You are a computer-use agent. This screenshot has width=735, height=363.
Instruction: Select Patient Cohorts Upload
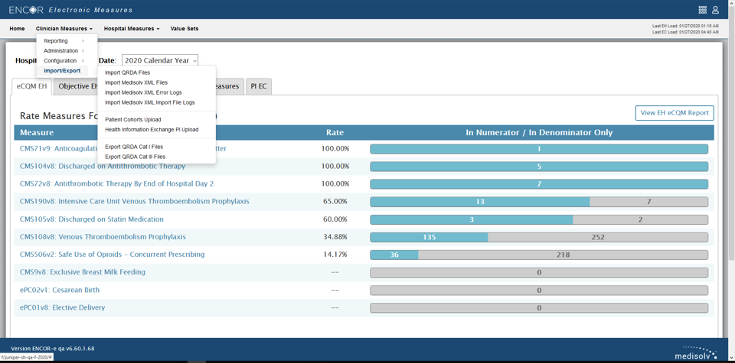[133, 120]
